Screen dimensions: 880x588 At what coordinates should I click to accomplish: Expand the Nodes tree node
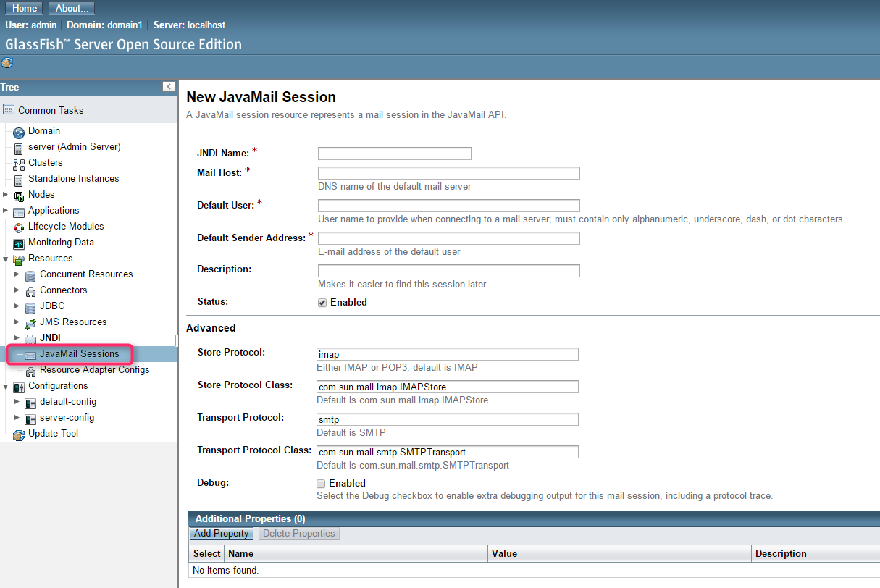click(x=7, y=194)
